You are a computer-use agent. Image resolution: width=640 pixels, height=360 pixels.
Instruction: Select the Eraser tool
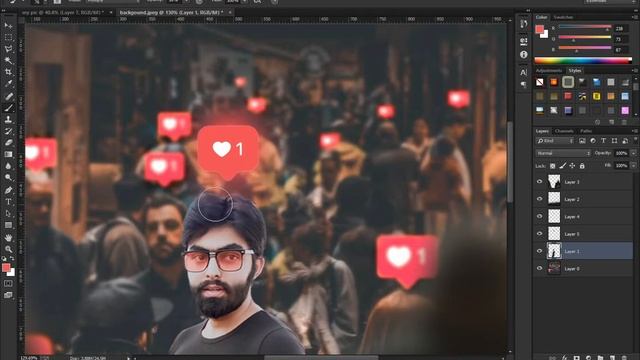8,143
